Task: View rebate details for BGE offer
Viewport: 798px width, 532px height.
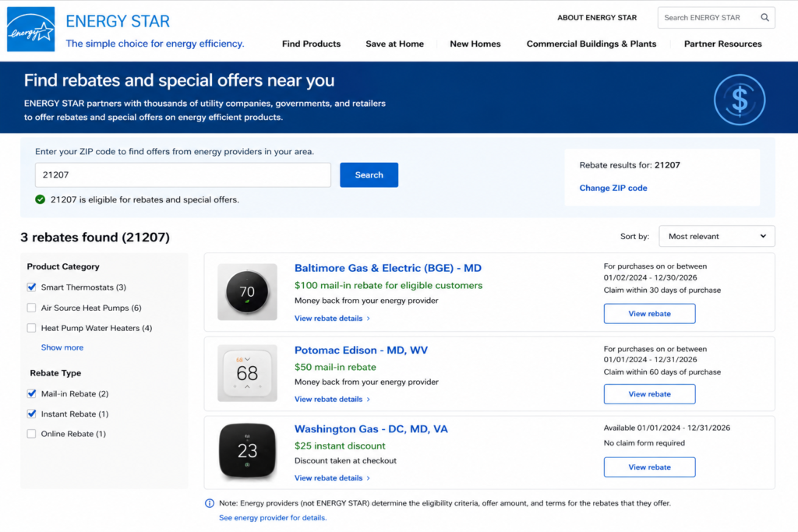Action: coord(332,319)
